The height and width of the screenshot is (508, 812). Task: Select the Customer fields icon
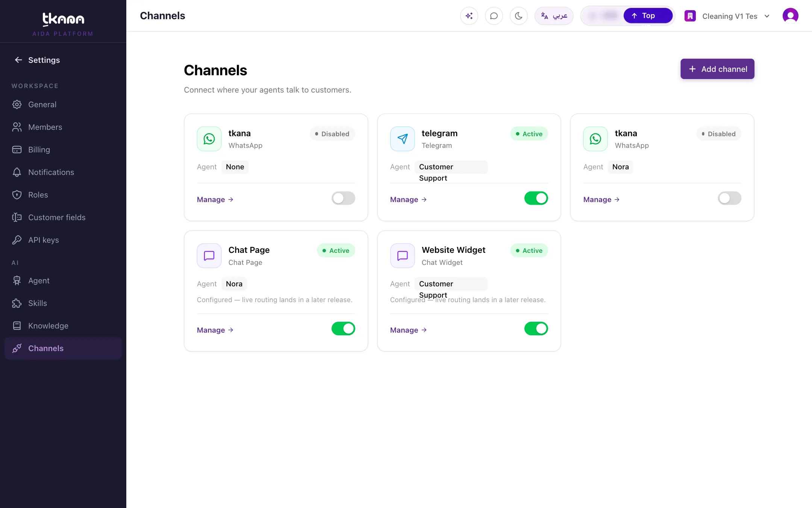pyautogui.click(x=17, y=217)
